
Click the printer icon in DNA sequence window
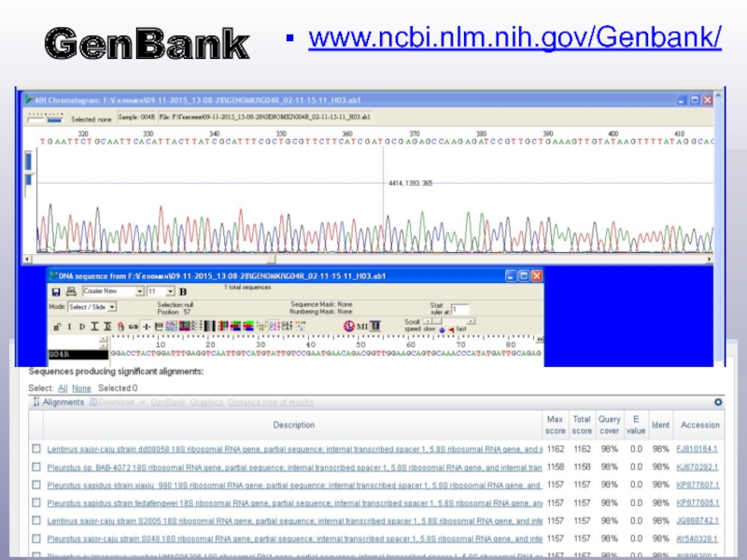[71, 291]
